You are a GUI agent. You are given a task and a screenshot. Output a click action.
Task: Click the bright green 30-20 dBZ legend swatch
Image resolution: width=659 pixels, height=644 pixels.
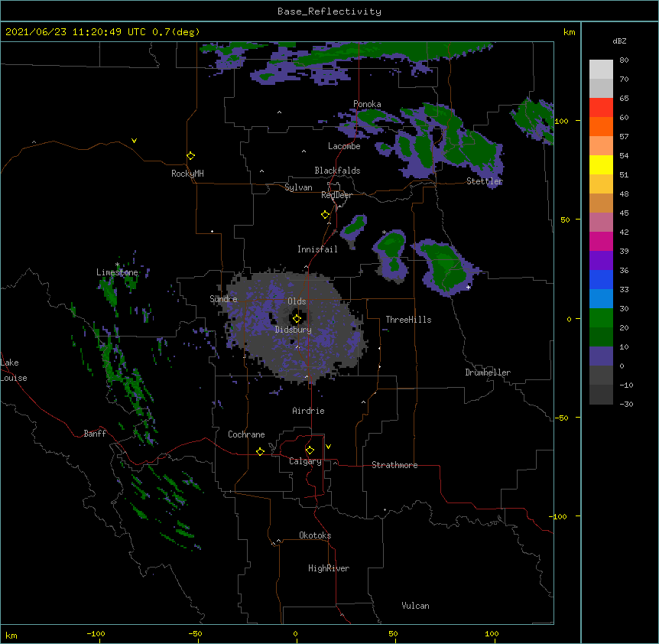click(x=601, y=318)
